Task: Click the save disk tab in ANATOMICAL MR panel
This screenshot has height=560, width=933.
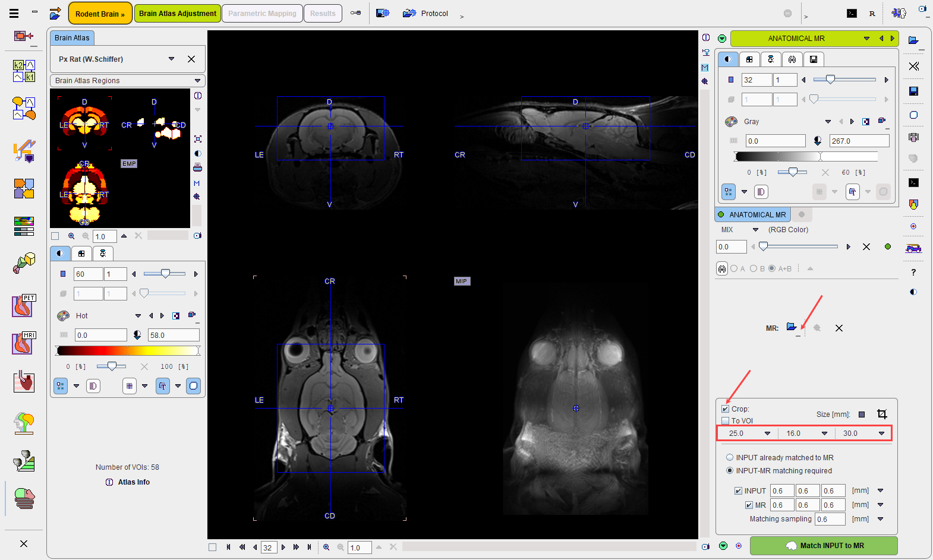Action: 814,59
